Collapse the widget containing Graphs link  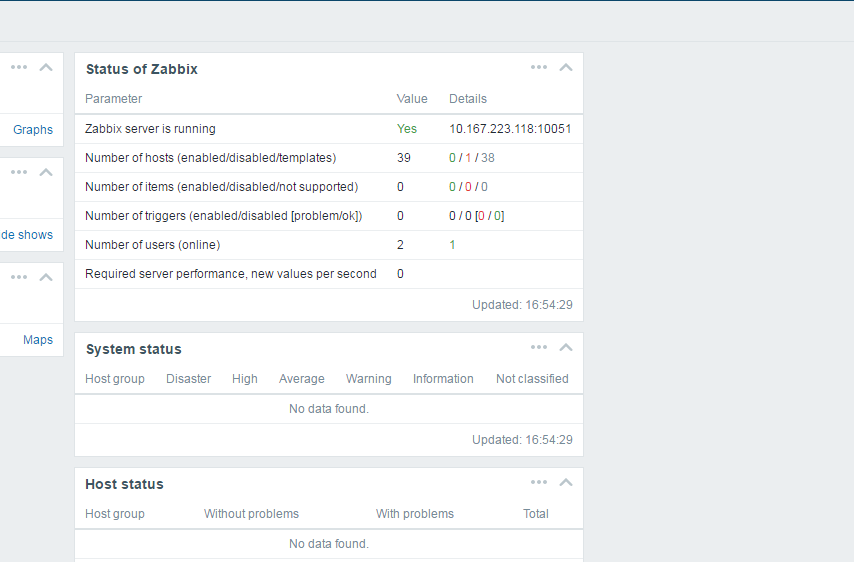pos(46,68)
